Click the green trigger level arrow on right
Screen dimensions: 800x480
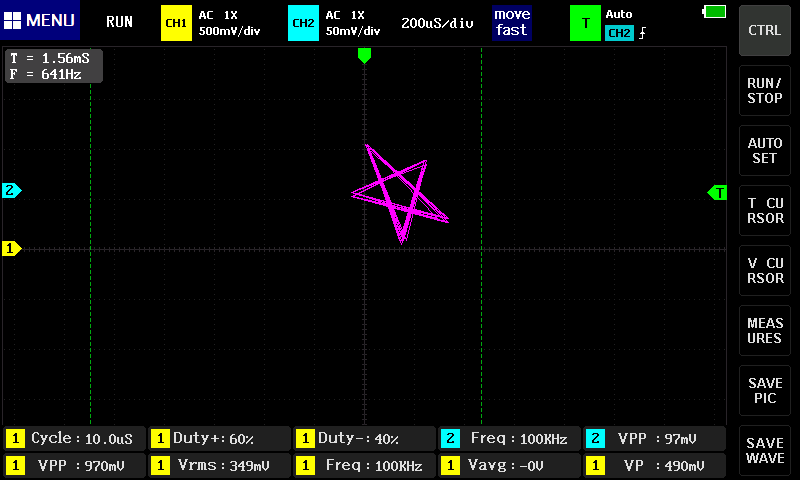717,192
